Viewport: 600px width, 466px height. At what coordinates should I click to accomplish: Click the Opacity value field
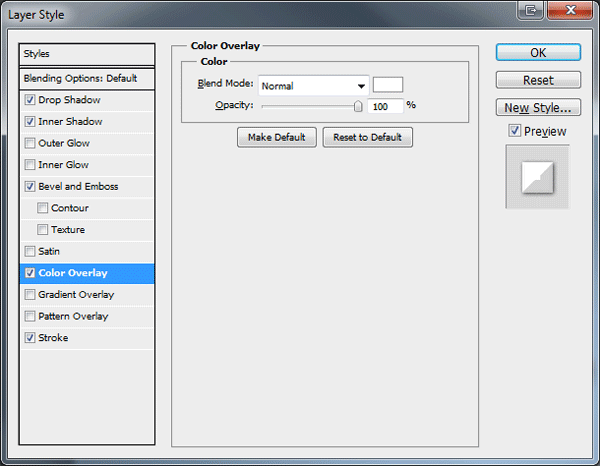[385, 106]
